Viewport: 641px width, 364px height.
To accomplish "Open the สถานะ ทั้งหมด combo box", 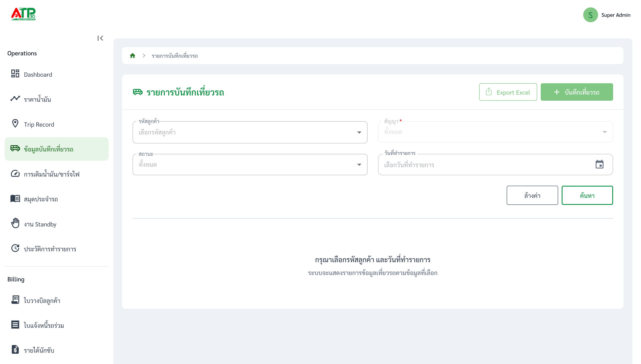I will [x=250, y=165].
